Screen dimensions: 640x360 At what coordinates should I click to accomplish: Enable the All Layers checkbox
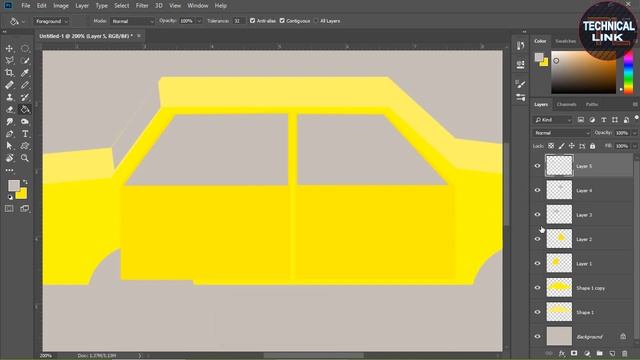[x=316, y=21]
